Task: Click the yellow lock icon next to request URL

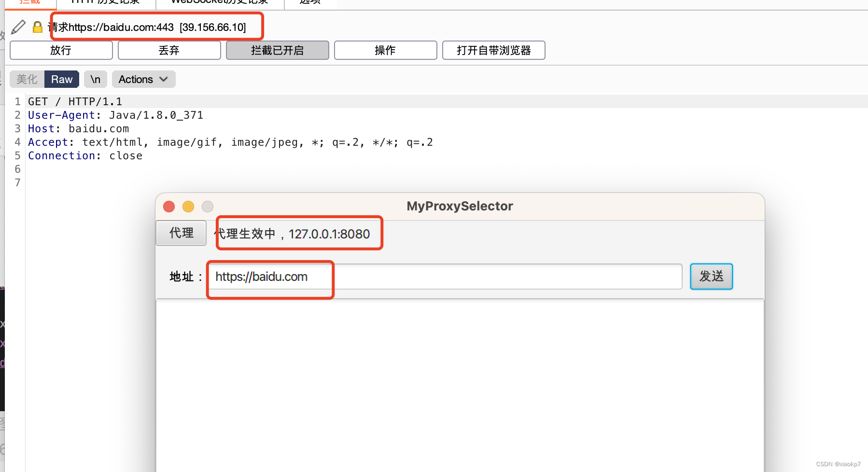Action: 37,27
